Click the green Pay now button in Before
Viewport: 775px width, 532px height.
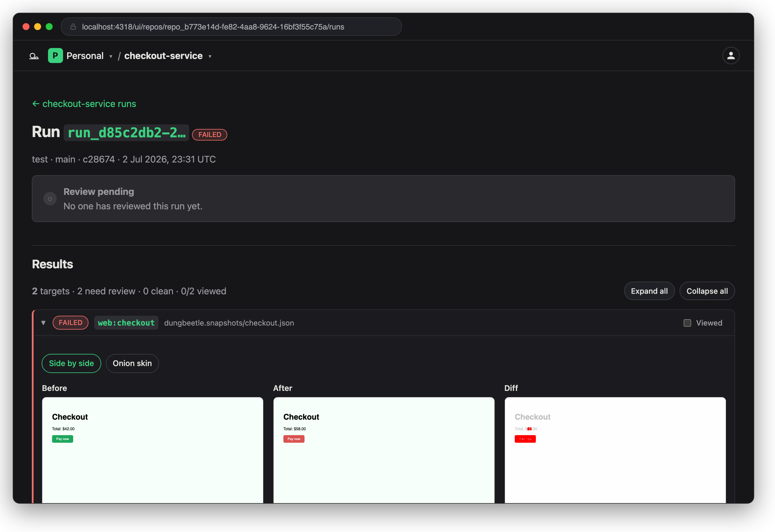[x=62, y=439]
